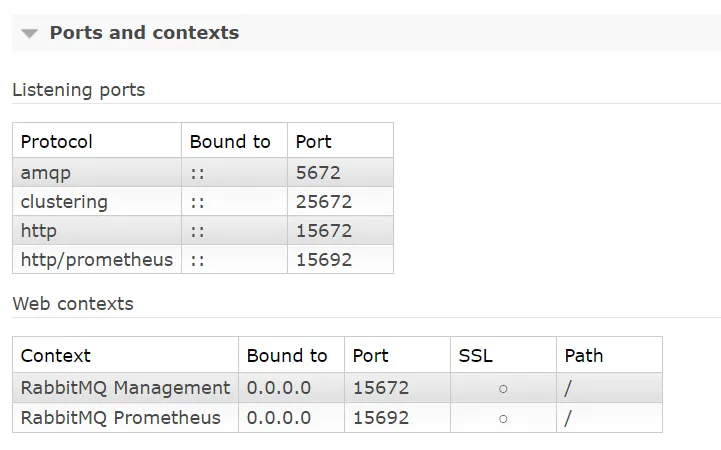Screen dimensions: 721x450
Task: Click the http protocol cell
Action: tap(97, 231)
